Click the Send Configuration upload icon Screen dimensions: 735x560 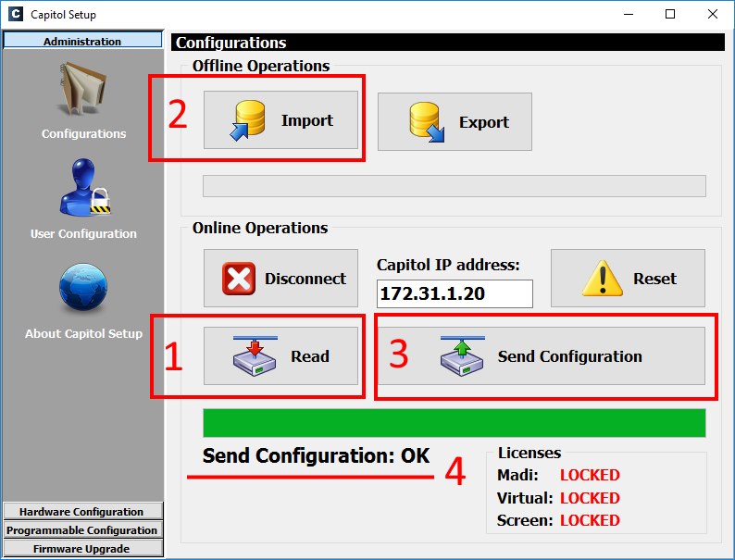pyautogui.click(x=462, y=356)
